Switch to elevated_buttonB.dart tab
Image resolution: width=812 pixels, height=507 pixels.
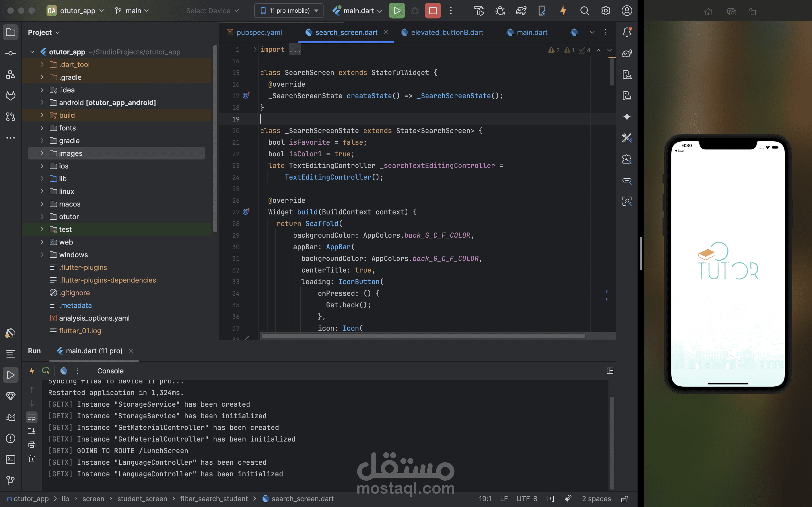point(447,32)
